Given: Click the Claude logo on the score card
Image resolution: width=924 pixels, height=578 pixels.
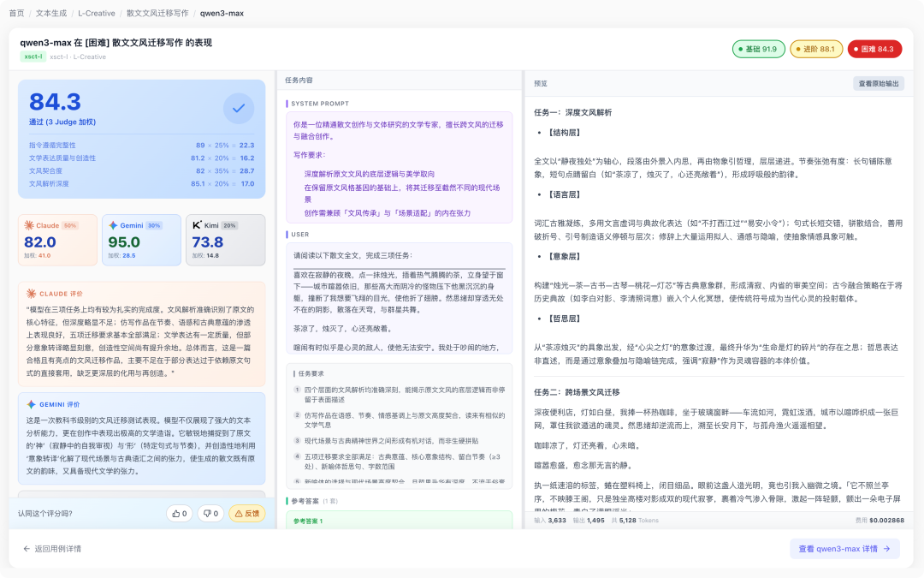Looking at the screenshot, I should pyautogui.click(x=30, y=225).
